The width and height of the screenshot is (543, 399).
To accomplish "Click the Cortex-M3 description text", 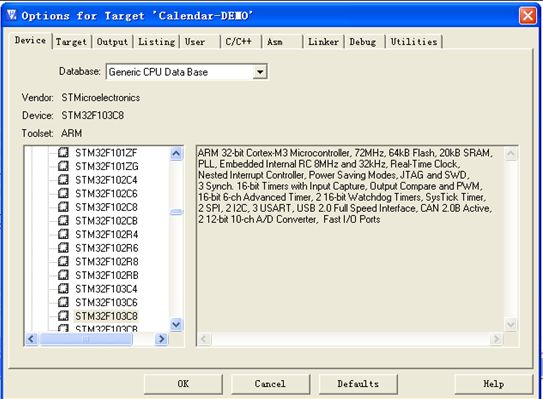I will pos(345,186).
